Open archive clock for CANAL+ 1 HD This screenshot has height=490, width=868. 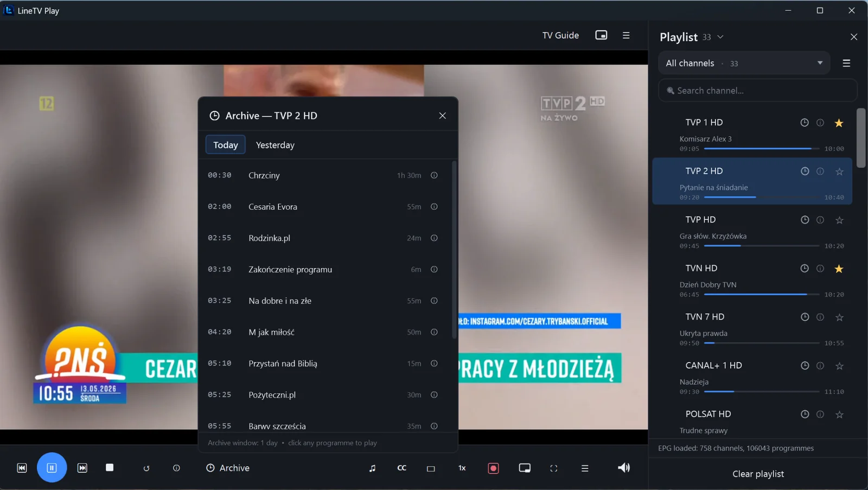pyautogui.click(x=805, y=366)
